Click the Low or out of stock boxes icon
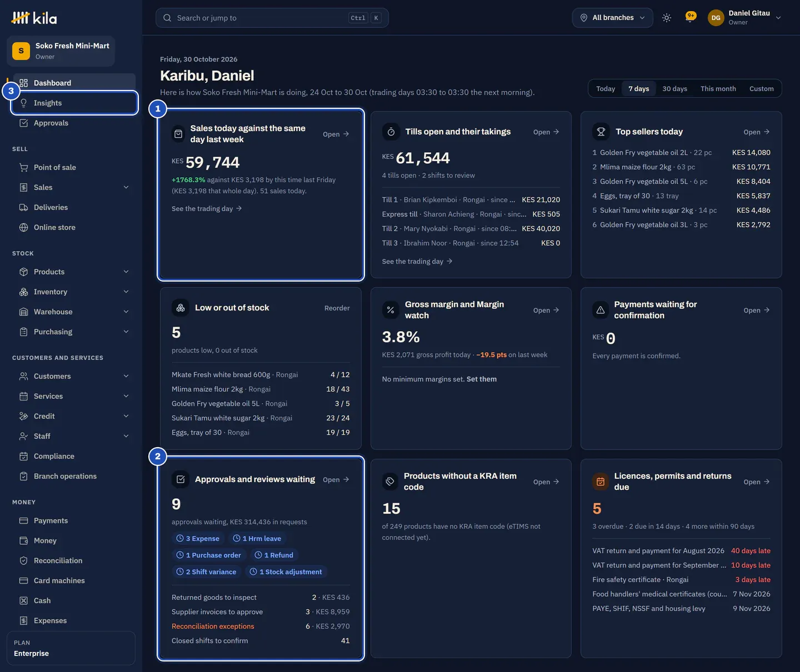Image resolution: width=800 pixels, height=672 pixels. click(181, 308)
